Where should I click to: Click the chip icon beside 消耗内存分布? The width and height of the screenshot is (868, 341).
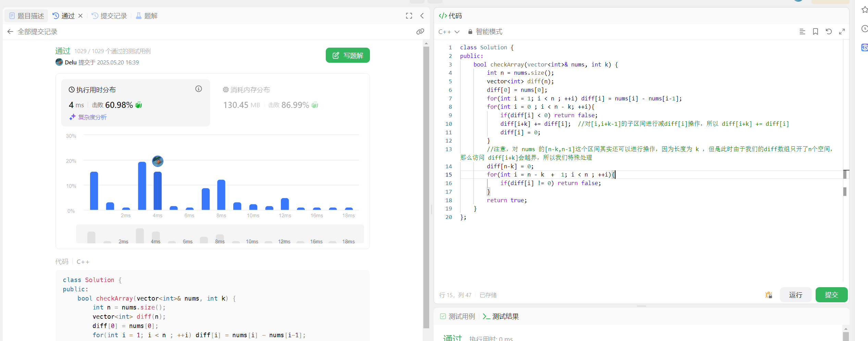226,90
